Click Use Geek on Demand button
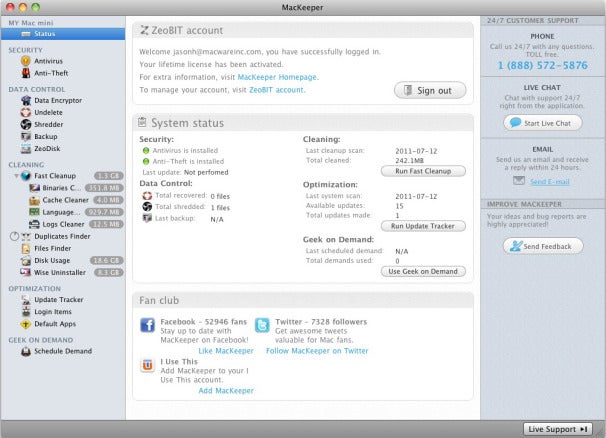 coord(423,271)
